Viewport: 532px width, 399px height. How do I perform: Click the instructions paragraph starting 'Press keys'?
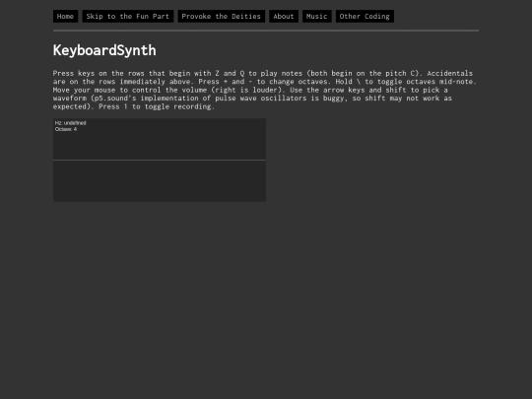[265, 90]
